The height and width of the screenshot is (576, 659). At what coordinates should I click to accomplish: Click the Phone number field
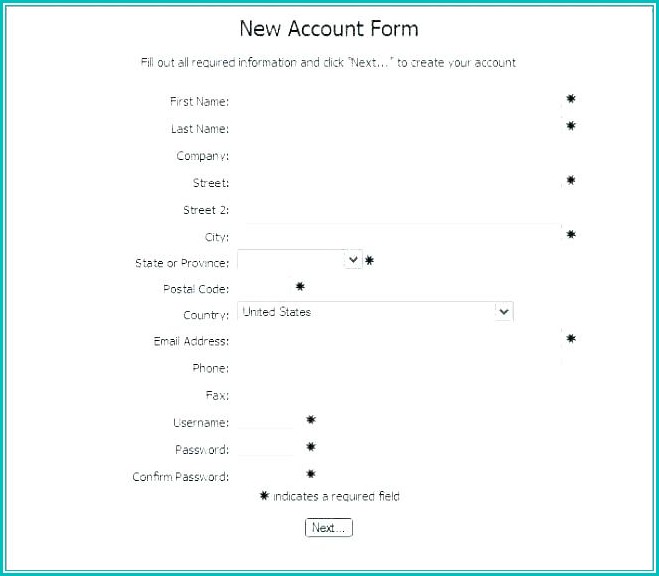click(x=399, y=368)
